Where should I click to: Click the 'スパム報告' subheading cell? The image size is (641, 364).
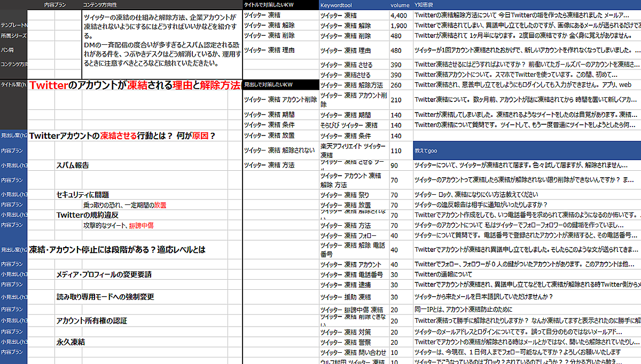73,165
